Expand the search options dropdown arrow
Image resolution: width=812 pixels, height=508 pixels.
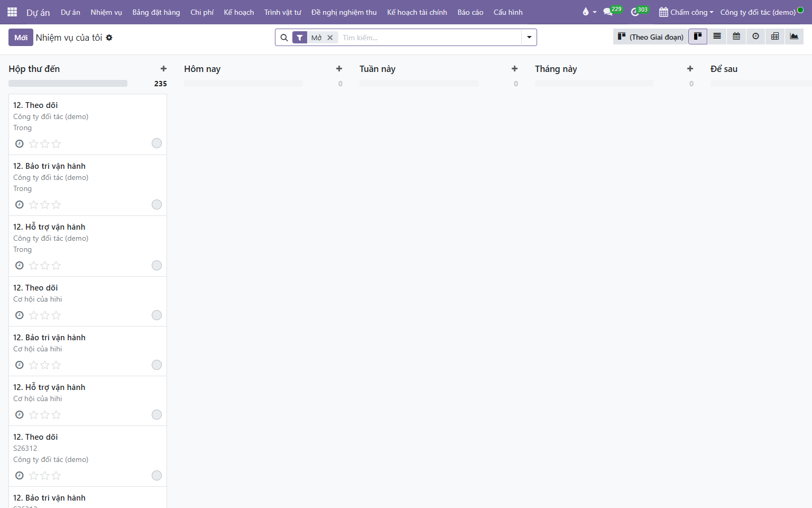click(x=529, y=38)
